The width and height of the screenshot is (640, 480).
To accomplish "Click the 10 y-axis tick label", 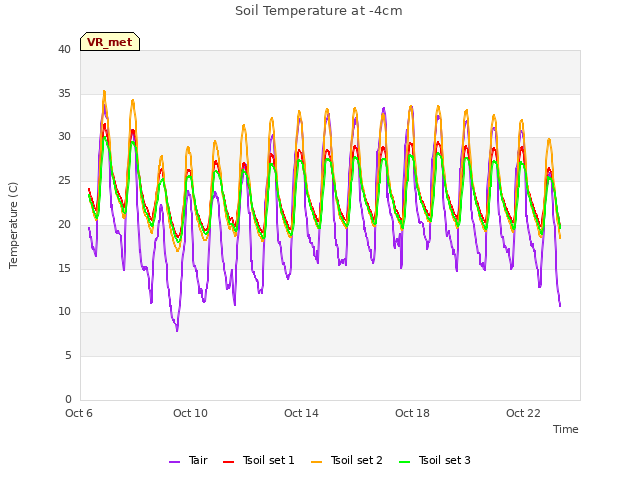I will coord(64,312).
